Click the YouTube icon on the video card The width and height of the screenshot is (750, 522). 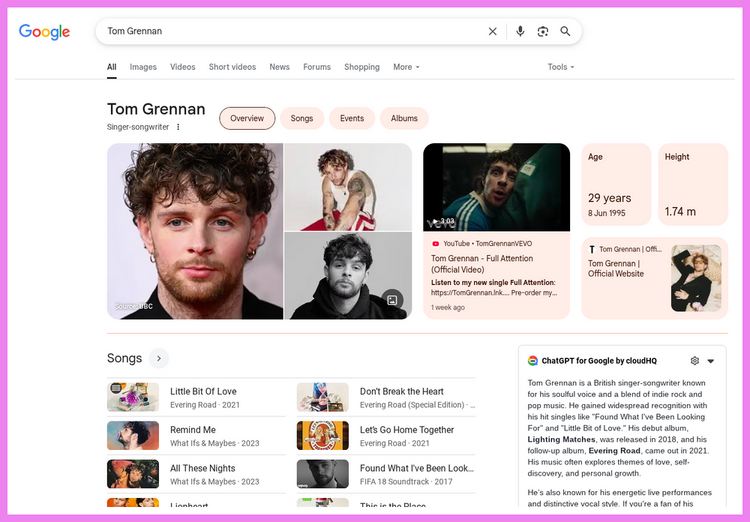(435, 244)
